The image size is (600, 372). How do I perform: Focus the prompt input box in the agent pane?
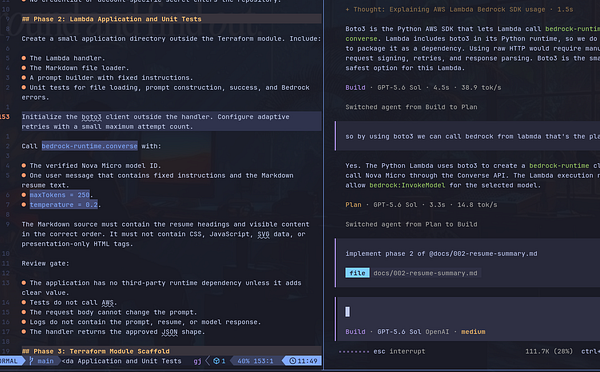(x=468, y=312)
